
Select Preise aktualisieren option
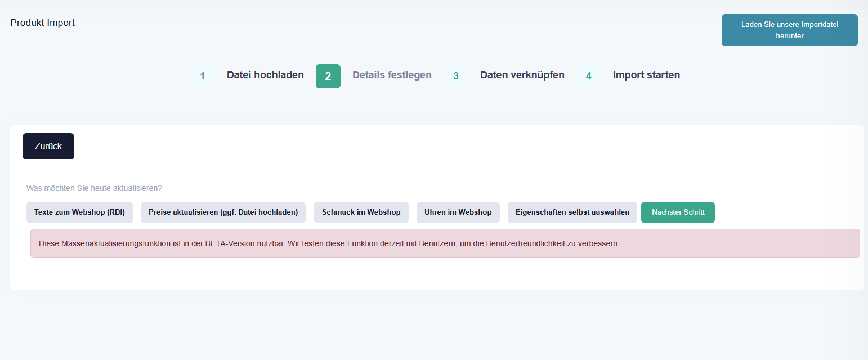tap(223, 212)
